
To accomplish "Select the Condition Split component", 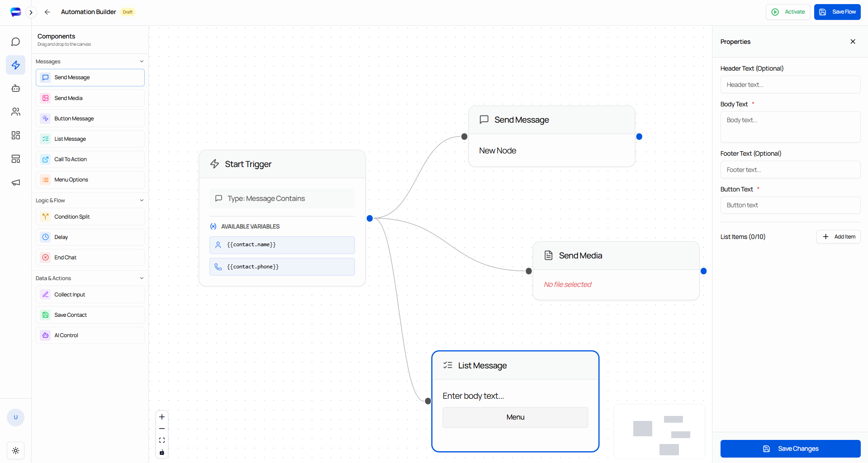I will click(90, 217).
